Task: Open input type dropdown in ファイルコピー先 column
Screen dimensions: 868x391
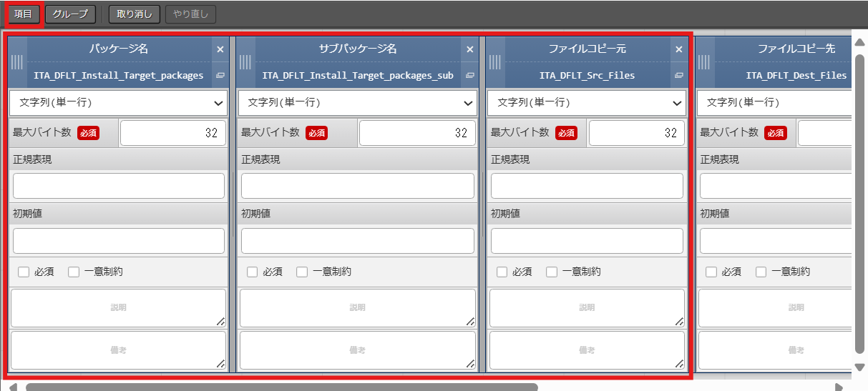Action: coord(774,103)
